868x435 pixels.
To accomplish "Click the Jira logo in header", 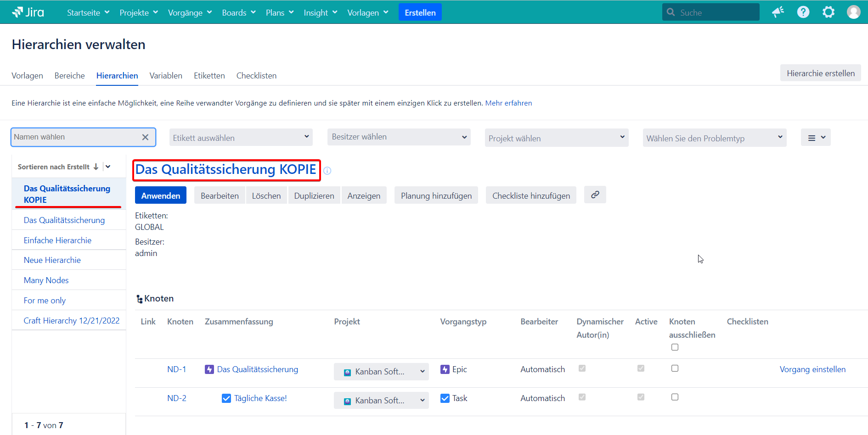I will click(28, 12).
